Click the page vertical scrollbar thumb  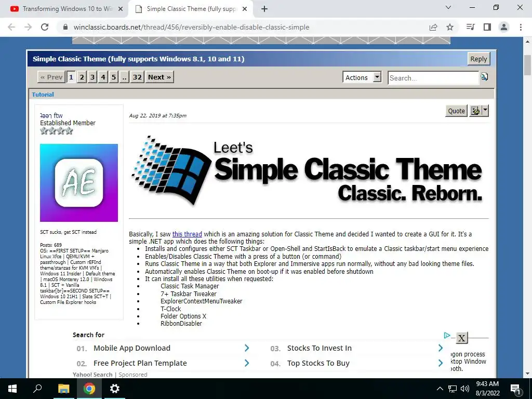click(527, 65)
